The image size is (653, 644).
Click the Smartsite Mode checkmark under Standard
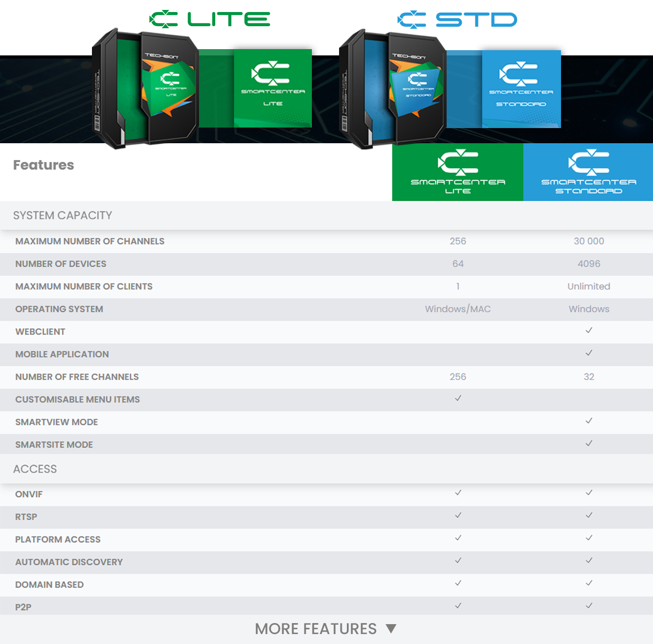click(589, 443)
